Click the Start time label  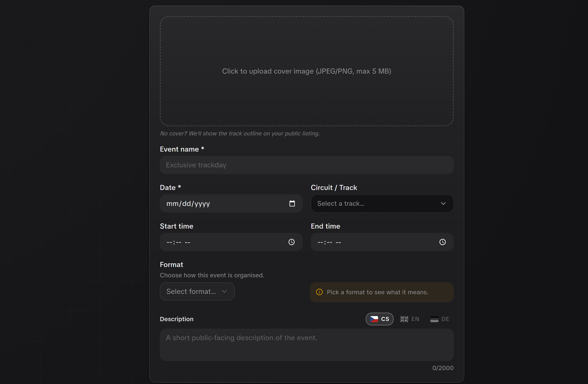click(x=176, y=226)
